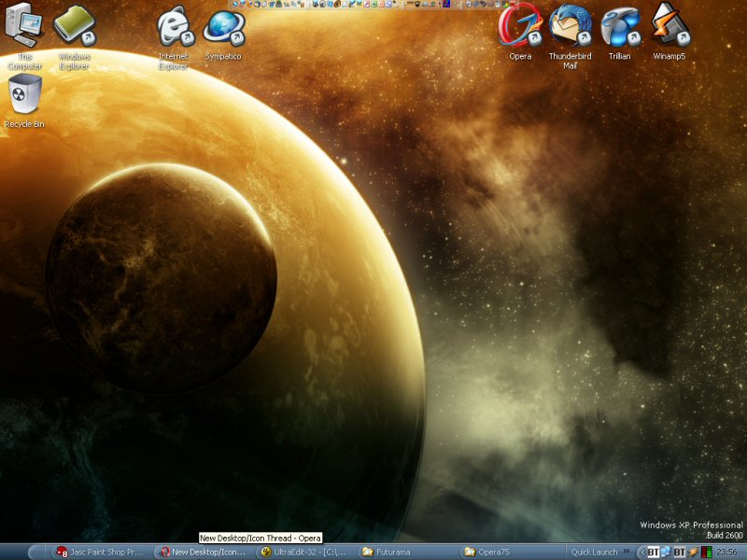
Task: Open the Futurama folder from the taskbar
Action: (x=404, y=552)
